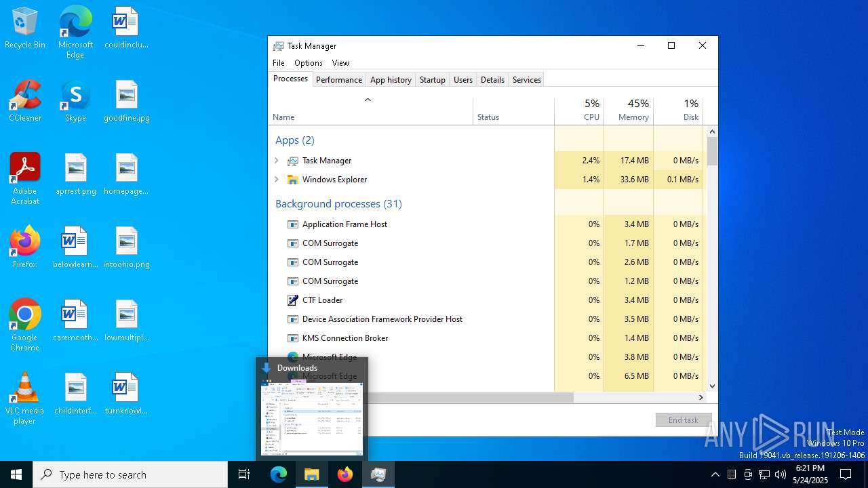
Task: Switch to the Users tab
Action: pyautogui.click(x=462, y=80)
